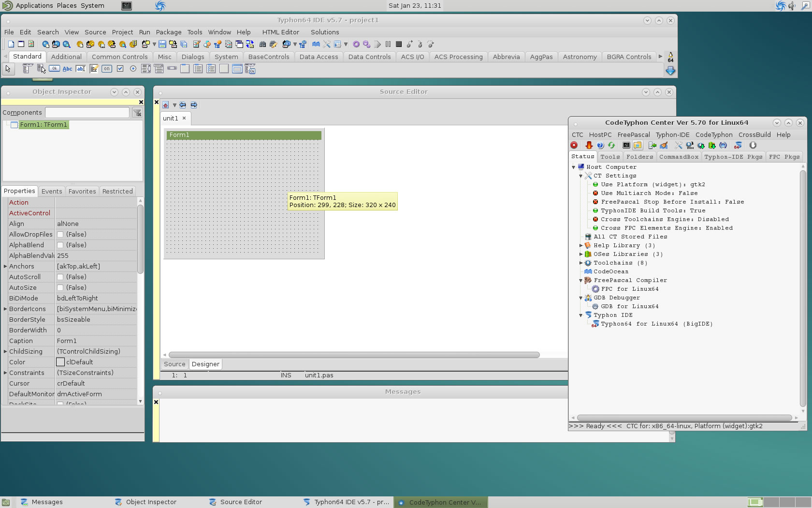Viewport: 812px width, 508px height.
Task: Click the red download arrow in CodeTyphon Center
Action: pyautogui.click(x=589, y=145)
